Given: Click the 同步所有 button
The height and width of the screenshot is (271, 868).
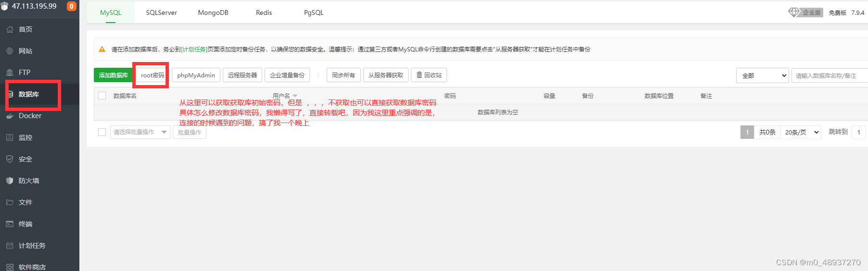Looking at the screenshot, I should pyautogui.click(x=344, y=75).
